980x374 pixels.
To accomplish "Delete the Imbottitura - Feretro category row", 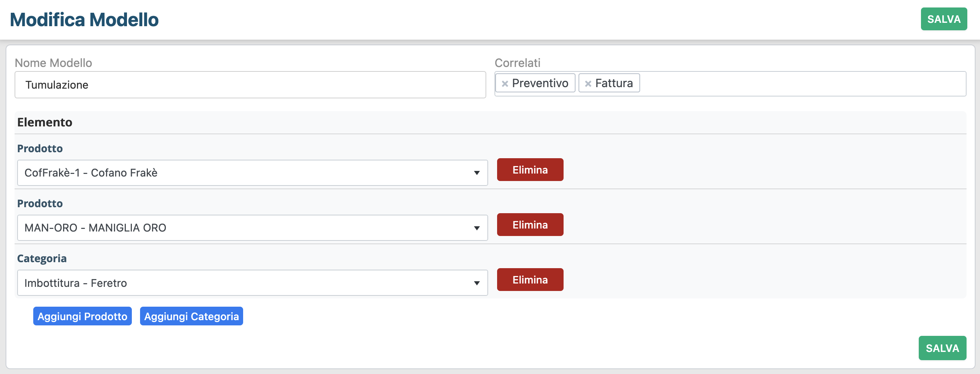I will coord(530,280).
